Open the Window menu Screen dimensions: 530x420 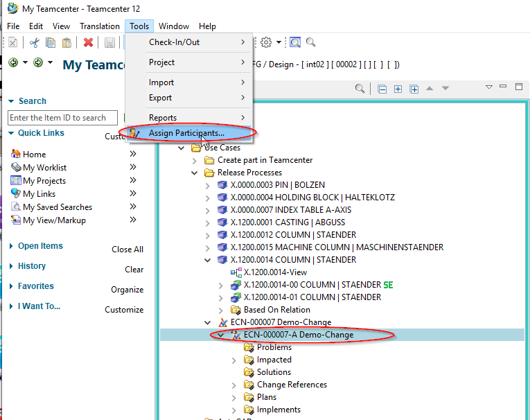point(173,26)
